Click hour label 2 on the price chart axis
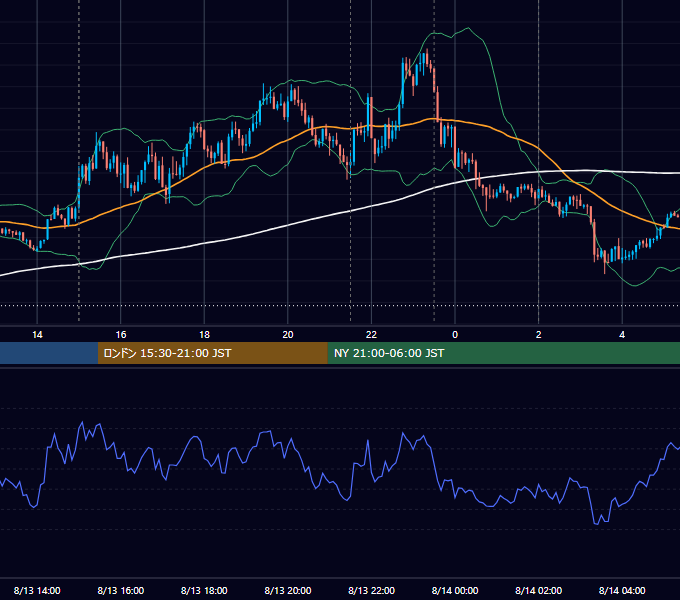Viewport: 680px width, 600px height. click(x=538, y=334)
